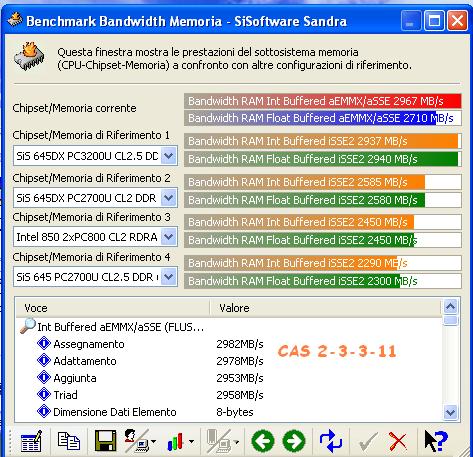Viewport: 473px width, 457px height.
Task: Select the Triad row
Action: (229, 395)
